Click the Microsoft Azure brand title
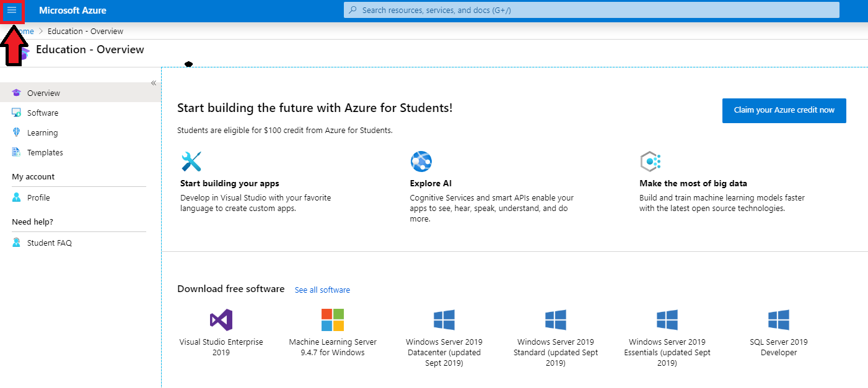The image size is (868, 388). click(72, 11)
